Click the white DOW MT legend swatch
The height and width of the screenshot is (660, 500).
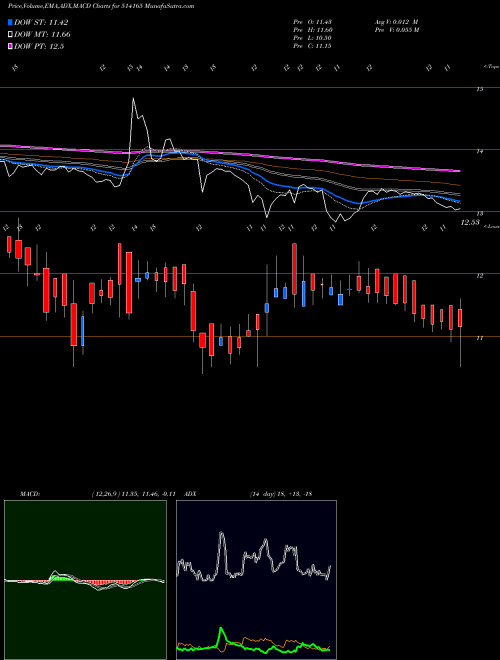(x=11, y=35)
